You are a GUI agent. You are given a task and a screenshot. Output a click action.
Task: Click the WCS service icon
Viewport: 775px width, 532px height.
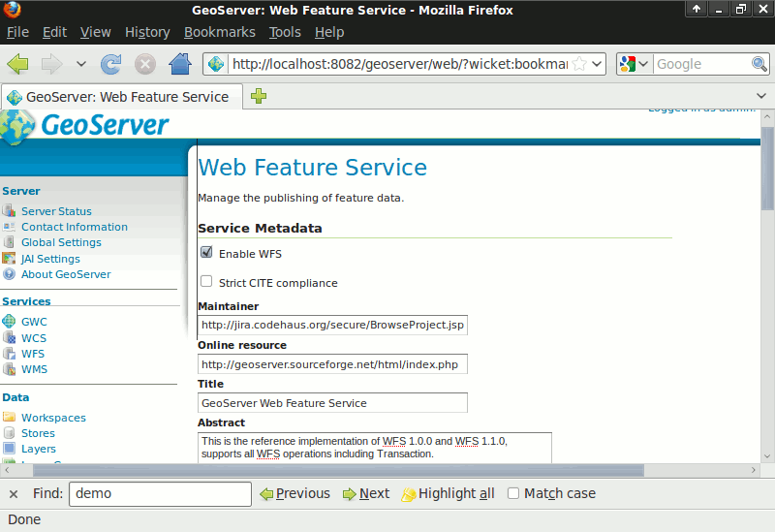tap(9, 337)
